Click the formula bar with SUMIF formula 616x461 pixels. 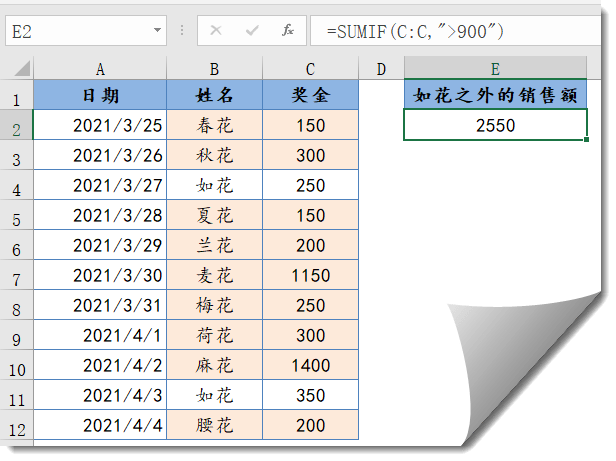tap(460, 31)
